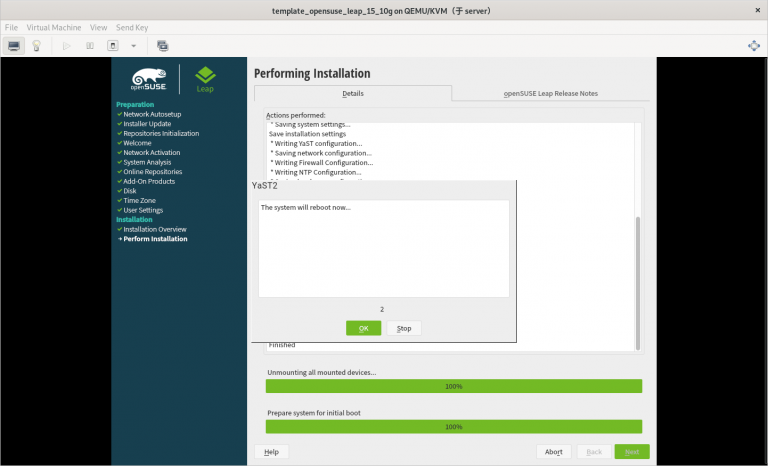The width and height of the screenshot is (768, 466).
Task: Click the Shut down virtual machine icon
Action: point(113,46)
